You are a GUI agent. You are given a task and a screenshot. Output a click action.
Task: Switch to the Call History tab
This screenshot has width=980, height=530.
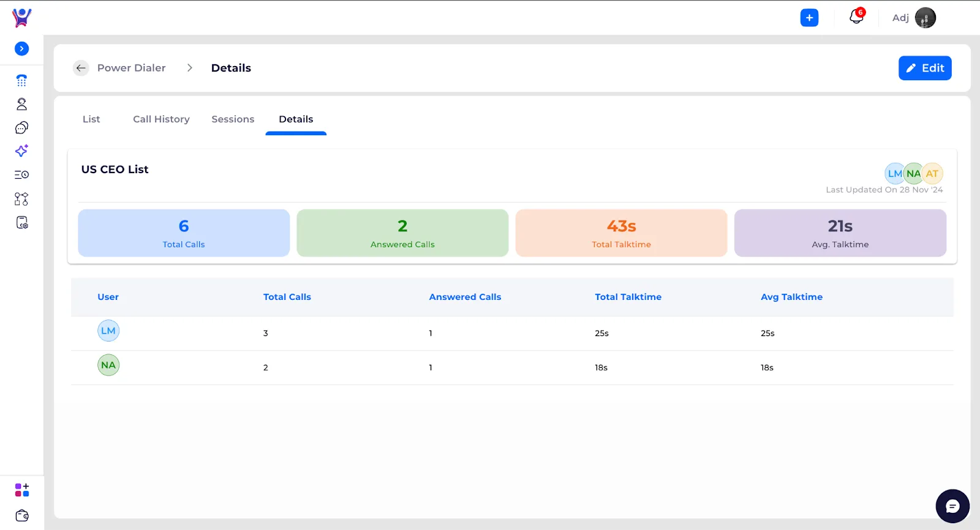click(161, 119)
